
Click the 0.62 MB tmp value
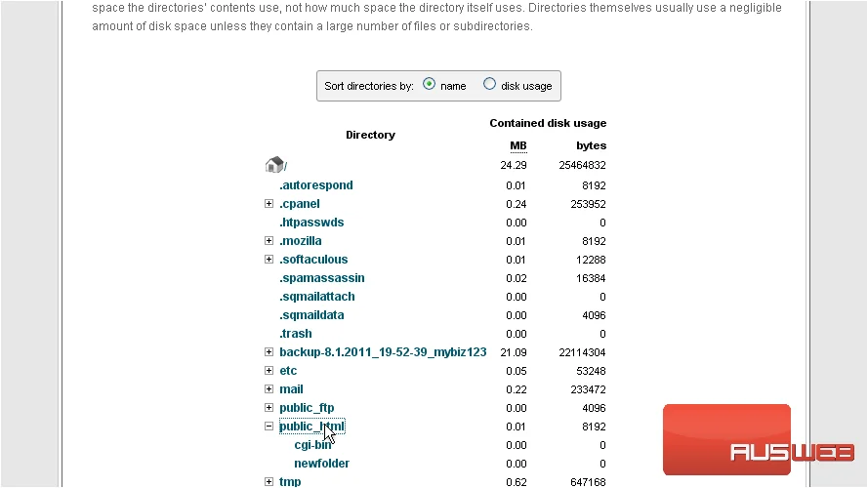(x=516, y=482)
